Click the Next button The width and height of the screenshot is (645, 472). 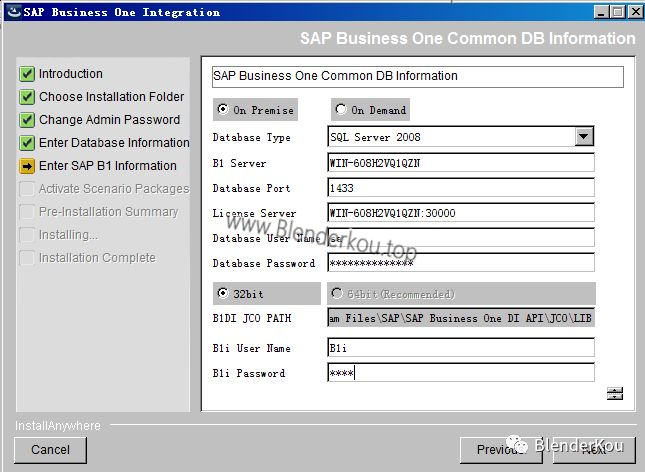(x=594, y=450)
